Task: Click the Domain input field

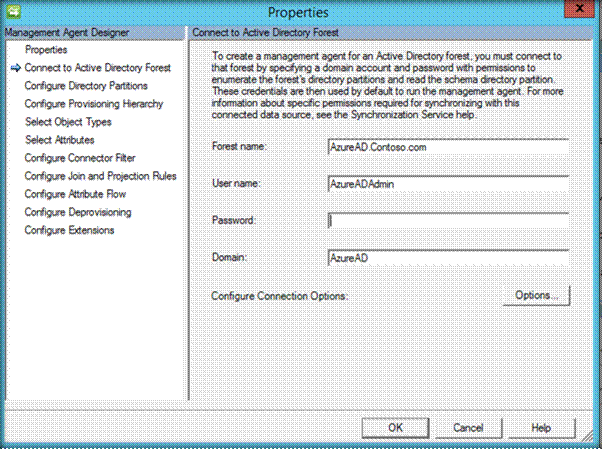Action: tap(448, 258)
